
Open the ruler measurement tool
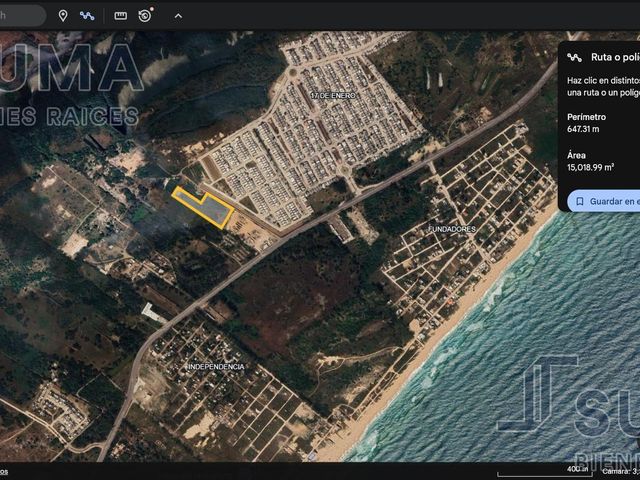[120, 16]
